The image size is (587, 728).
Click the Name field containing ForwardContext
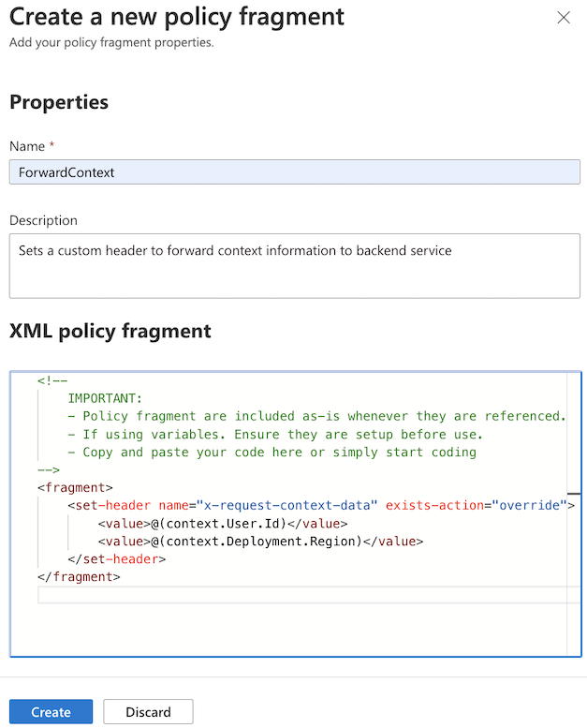[x=295, y=171]
